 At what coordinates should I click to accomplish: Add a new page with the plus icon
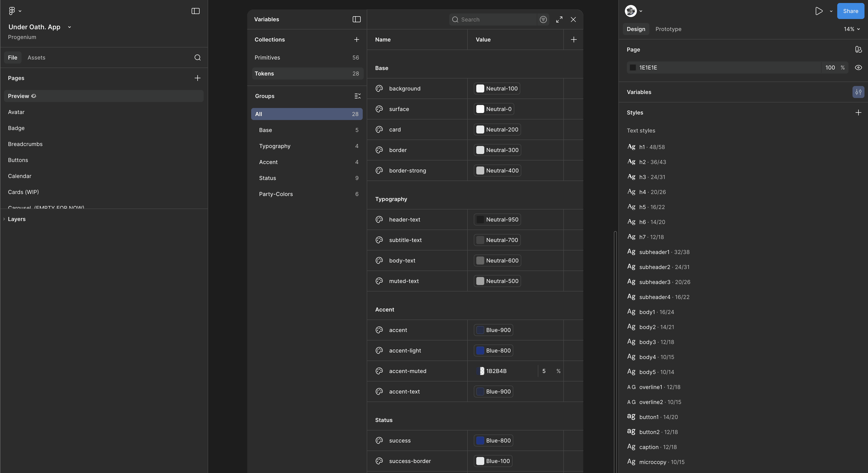[x=197, y=78]
